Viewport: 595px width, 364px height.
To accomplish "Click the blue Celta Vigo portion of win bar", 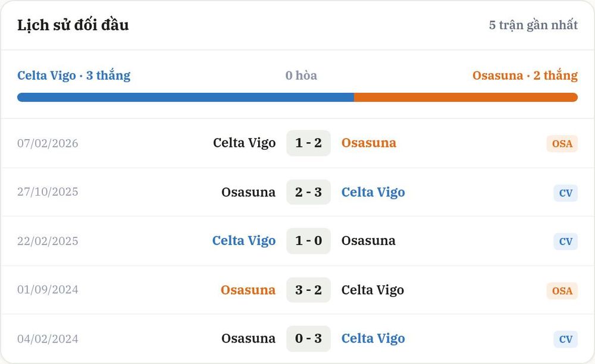I will pos(186,98).
